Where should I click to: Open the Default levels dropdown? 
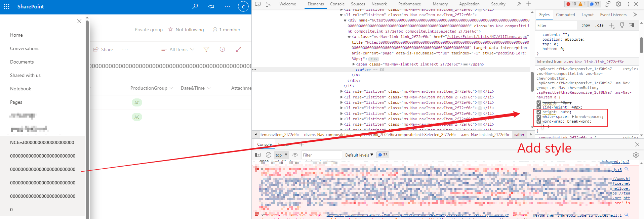tap(359, 155)
